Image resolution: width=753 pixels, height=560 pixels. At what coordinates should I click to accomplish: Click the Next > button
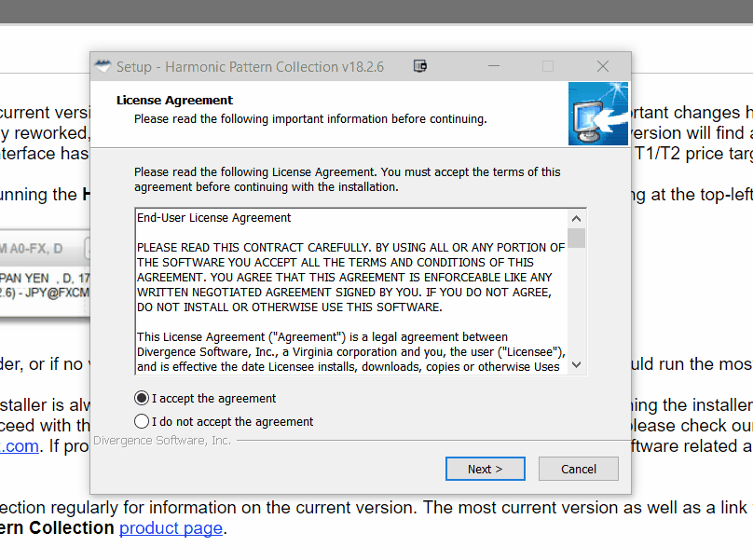point(485,469)
